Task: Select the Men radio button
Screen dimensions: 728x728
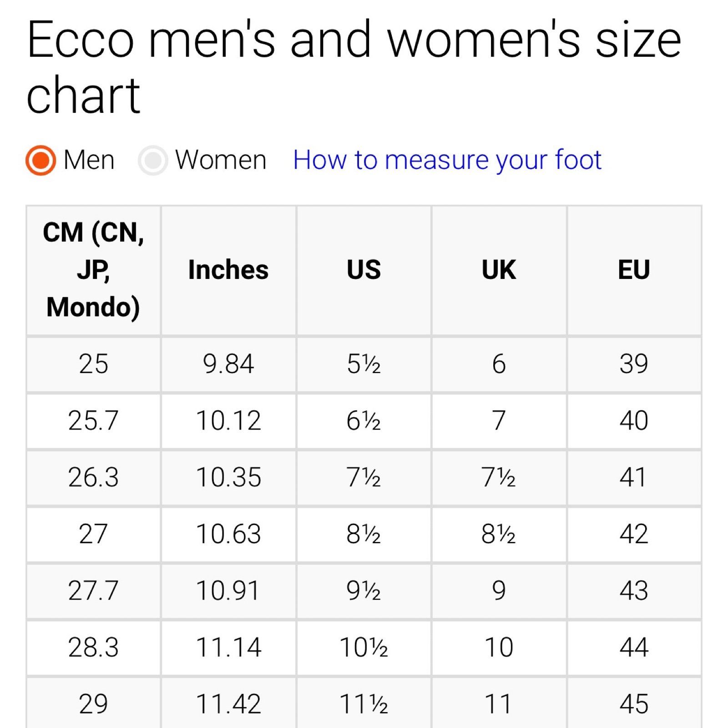Action: tap(40, 160)
